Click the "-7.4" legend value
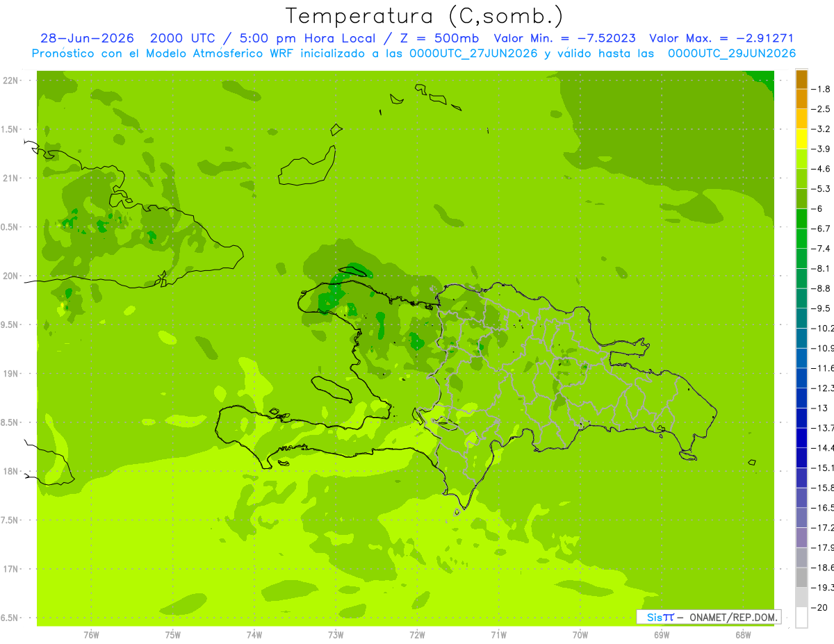The height and width of the screenshot is (644, 834). pos(822,249)
